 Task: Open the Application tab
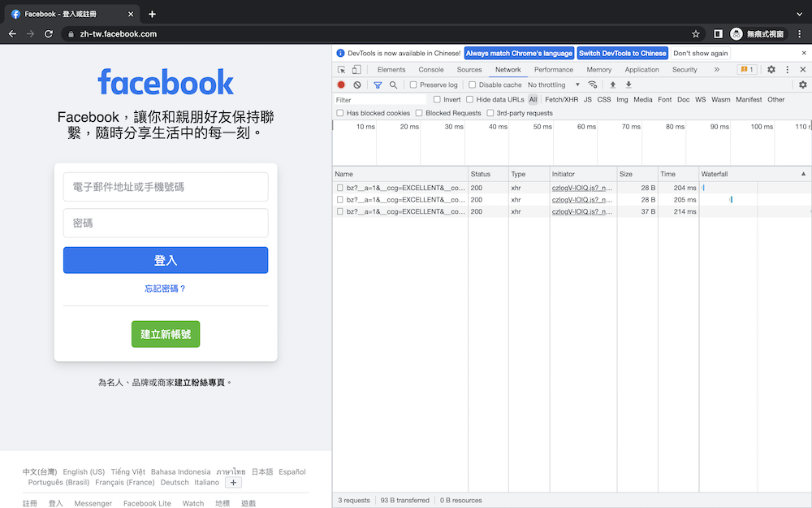tap(641, 69)
